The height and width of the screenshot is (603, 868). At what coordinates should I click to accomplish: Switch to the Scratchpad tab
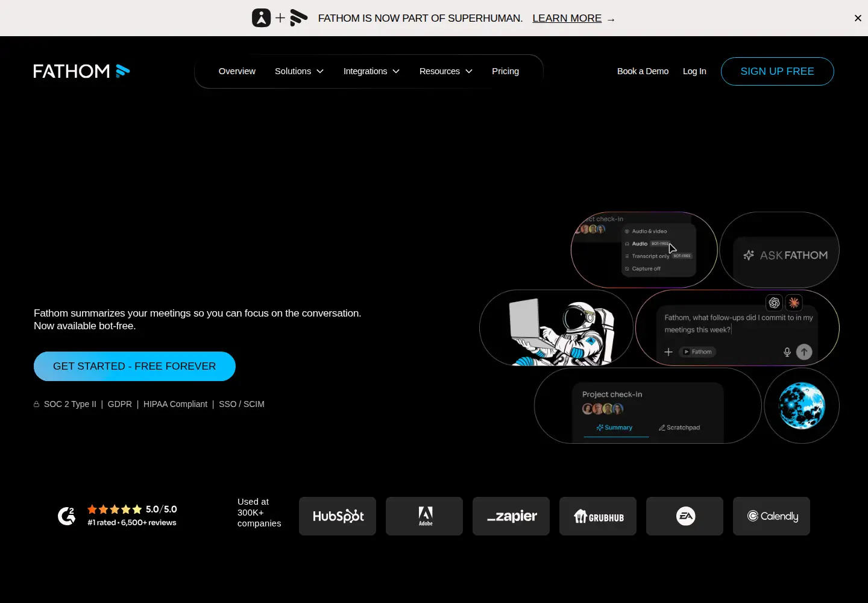pos(679,428)
